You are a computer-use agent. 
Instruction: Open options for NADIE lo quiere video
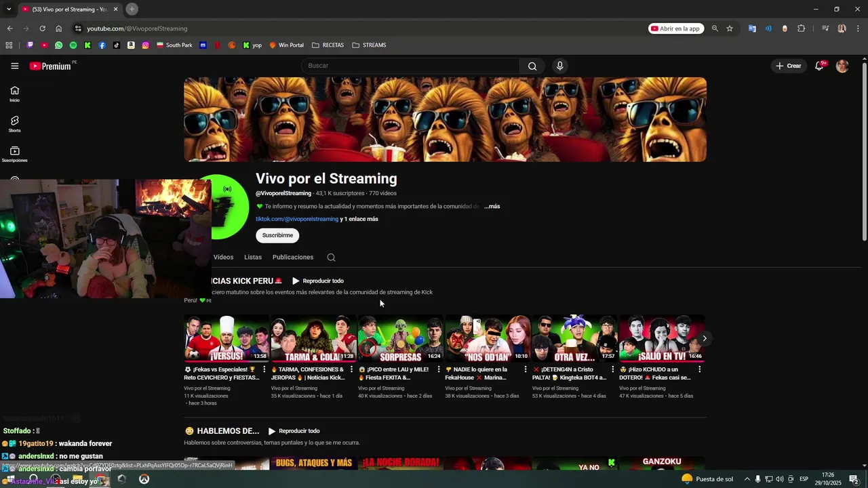[x=526, y=370]
